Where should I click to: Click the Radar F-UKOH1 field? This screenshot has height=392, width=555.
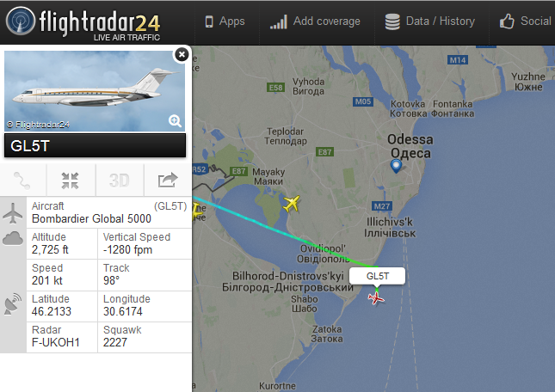[62, 336]
